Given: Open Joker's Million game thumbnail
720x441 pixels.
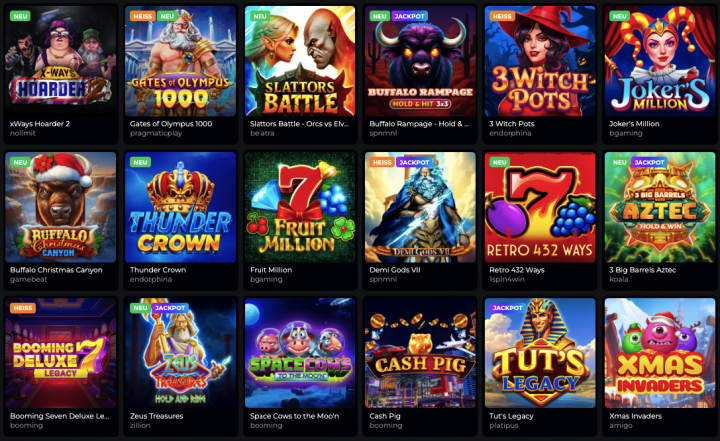Looking at the screenshot, I should point(660,61).
